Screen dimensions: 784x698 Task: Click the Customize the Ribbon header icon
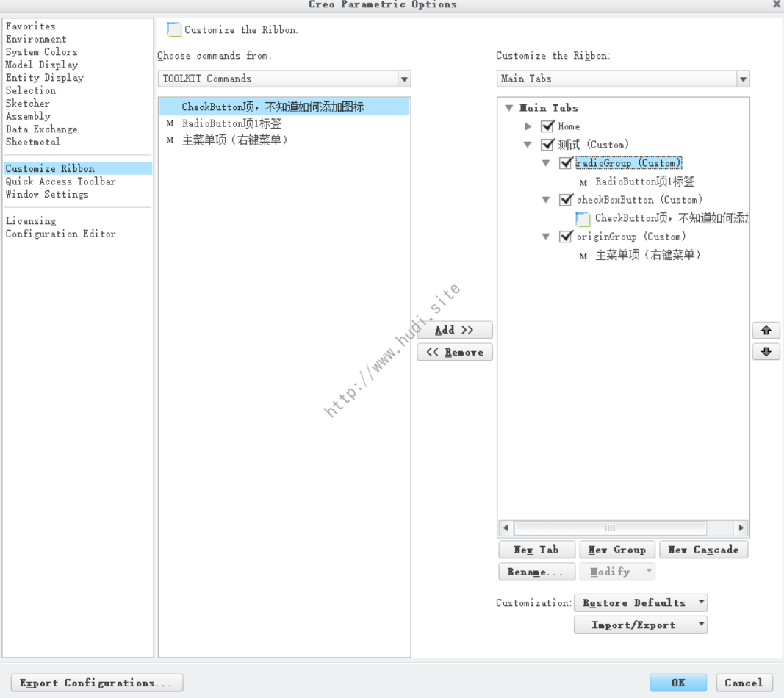173,29
